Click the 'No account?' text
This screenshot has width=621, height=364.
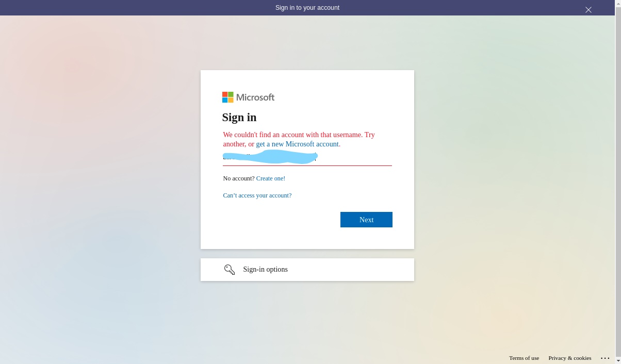[x=239, y=178]
